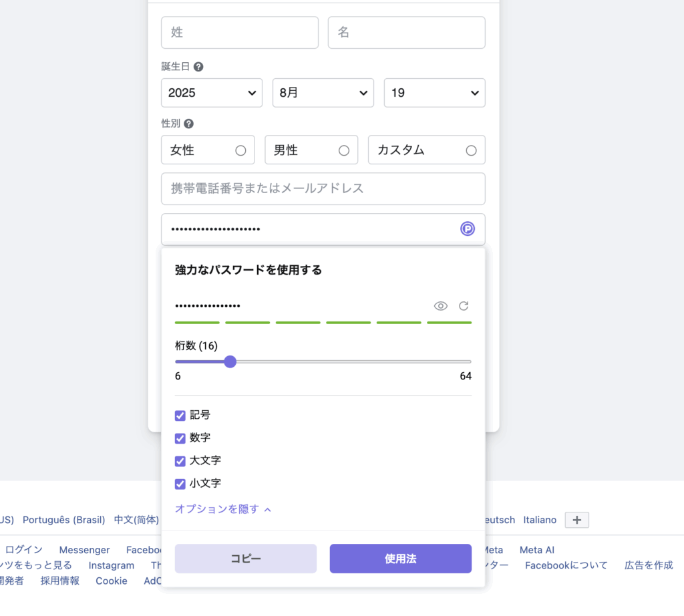Click the password length slider handle
Viewport: 684px width, 616px height.
pos(230,361)
